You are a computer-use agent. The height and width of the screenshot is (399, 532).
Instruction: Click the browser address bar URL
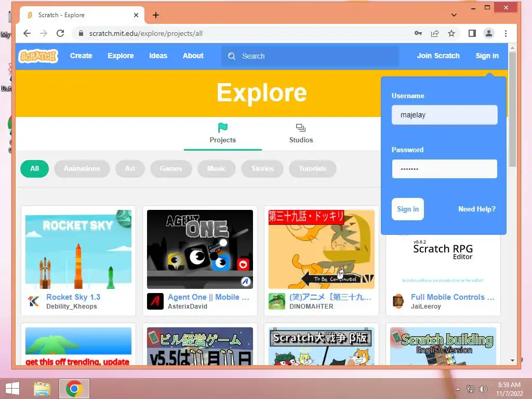pos(146,33)
